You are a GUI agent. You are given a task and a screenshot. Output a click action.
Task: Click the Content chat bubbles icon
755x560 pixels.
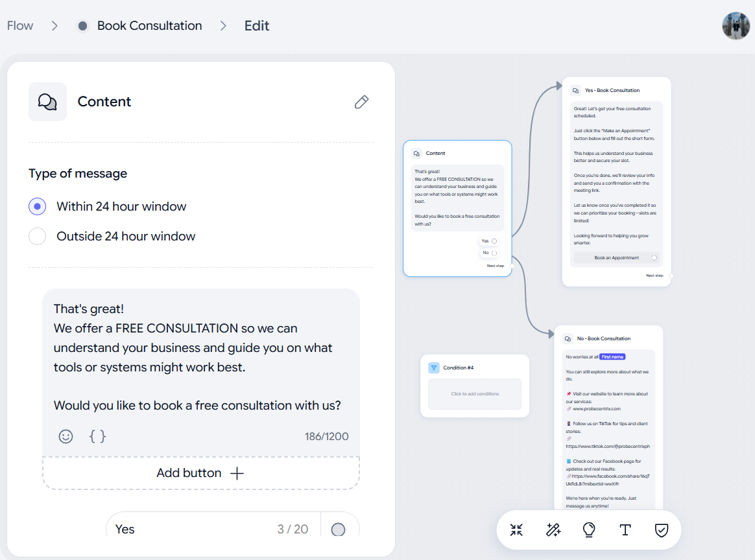(x=47, y=102)
